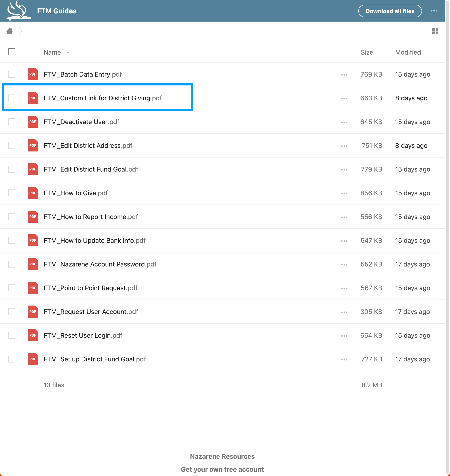450x476 pixels.
Task: Follow Get your own free account link
Action: pyautogui.click(x=222, y=469)
